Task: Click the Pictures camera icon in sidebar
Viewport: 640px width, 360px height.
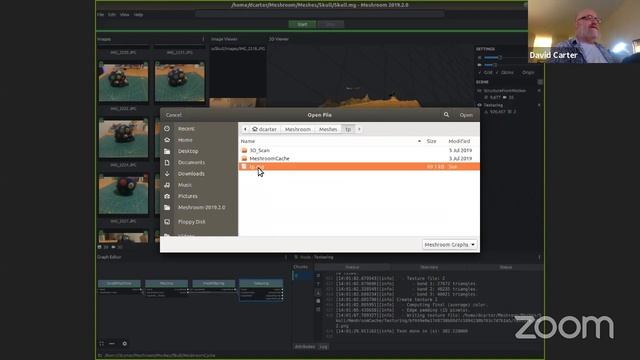Action: coord(167,196)
